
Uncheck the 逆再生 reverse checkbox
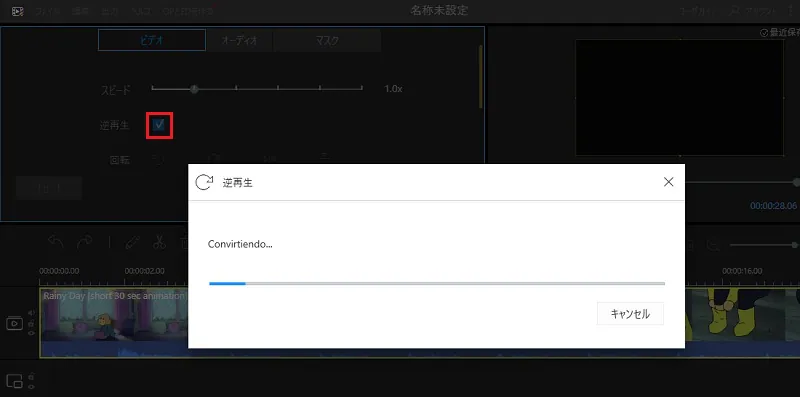coord(159,125)
